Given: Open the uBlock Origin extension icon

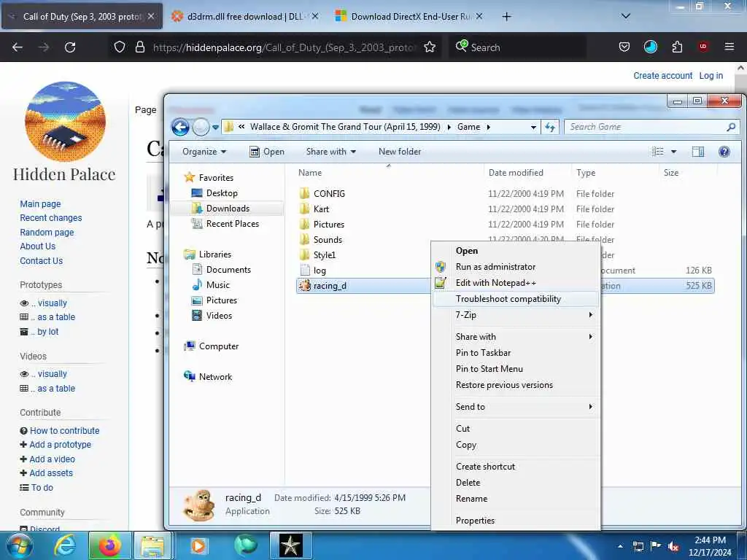Looking at the screenshot, I should 703,47.
